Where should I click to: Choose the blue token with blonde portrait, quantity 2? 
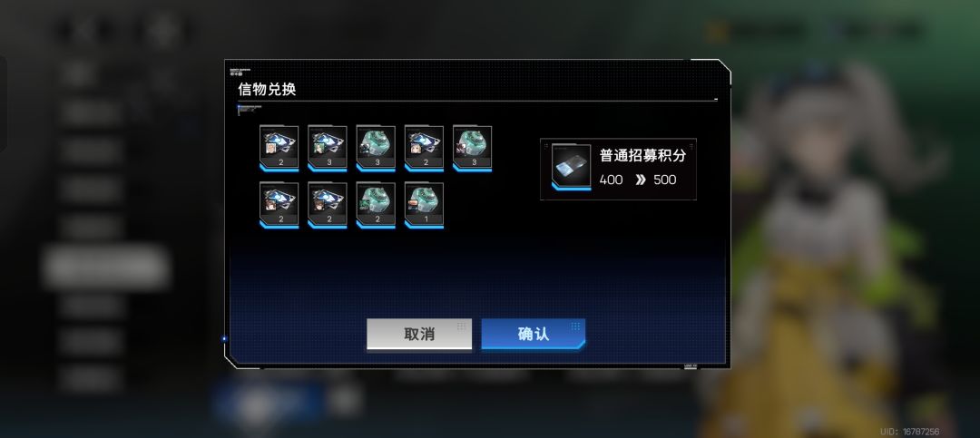coord(424,148)
